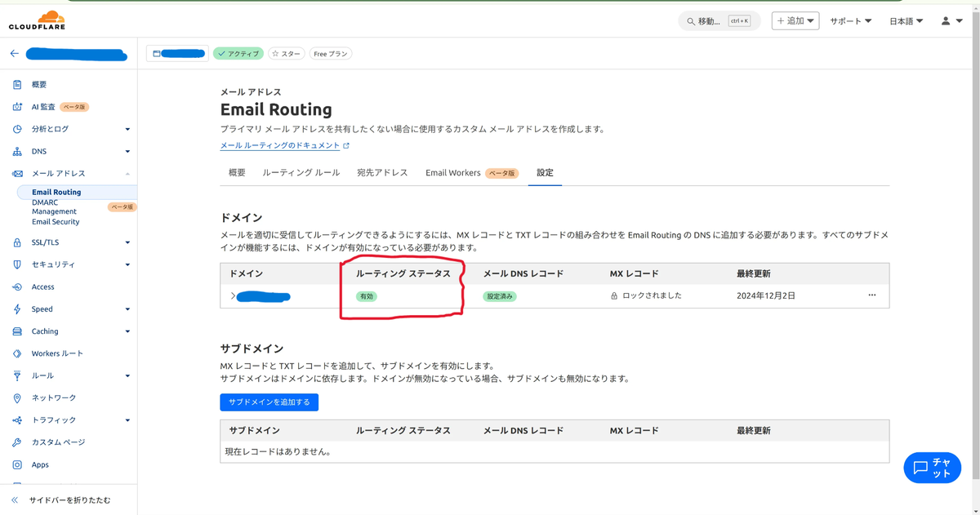Viewport: 980px width, 515px height.
Task: Open the 追加 dropdown
Action: pos(795,21)
